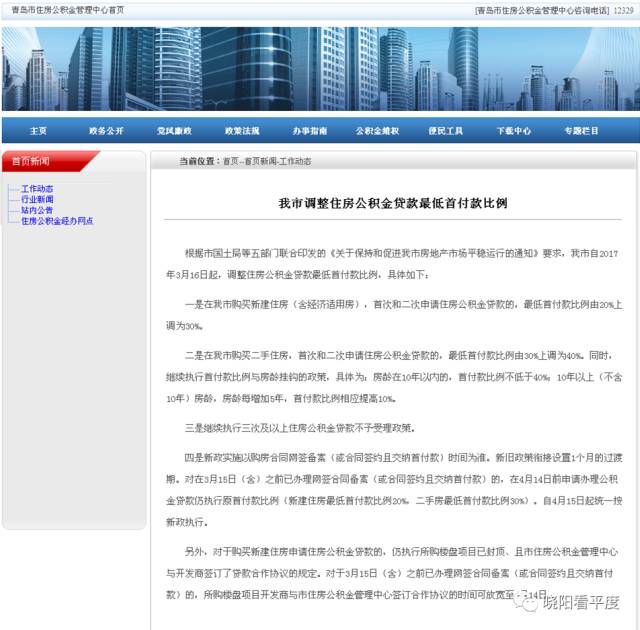Click the consultation phone text 12329

point(623,11)
